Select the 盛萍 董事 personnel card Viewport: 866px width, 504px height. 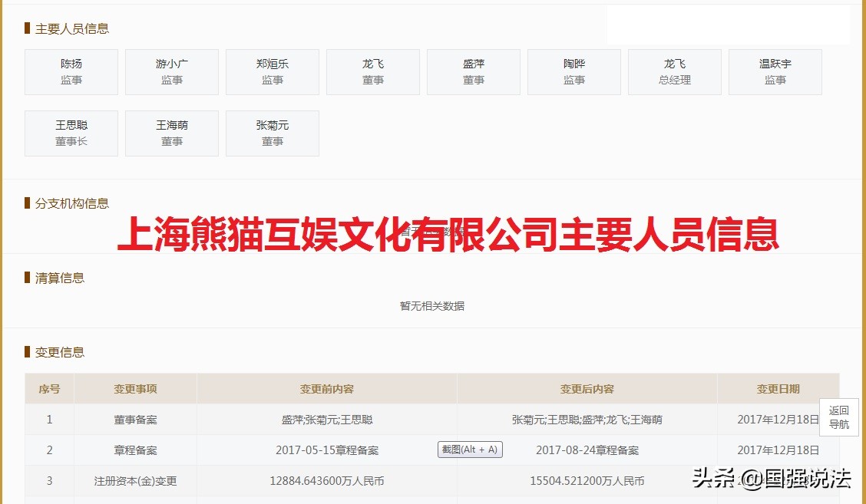(473, 71)
